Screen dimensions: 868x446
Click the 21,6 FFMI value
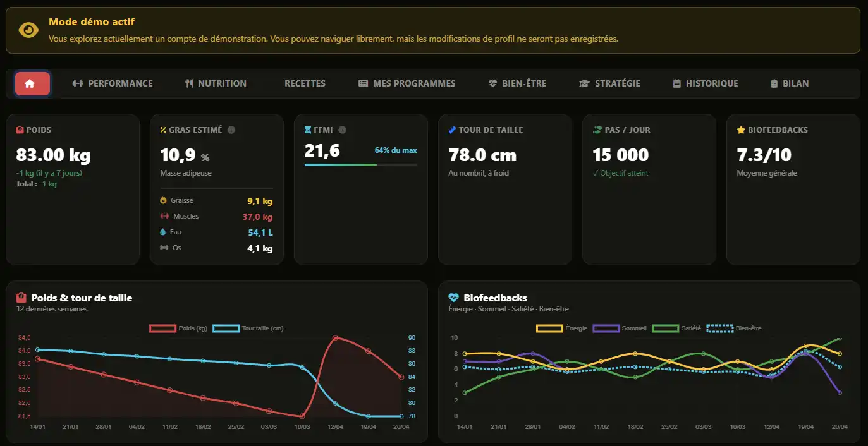point(322,150)
